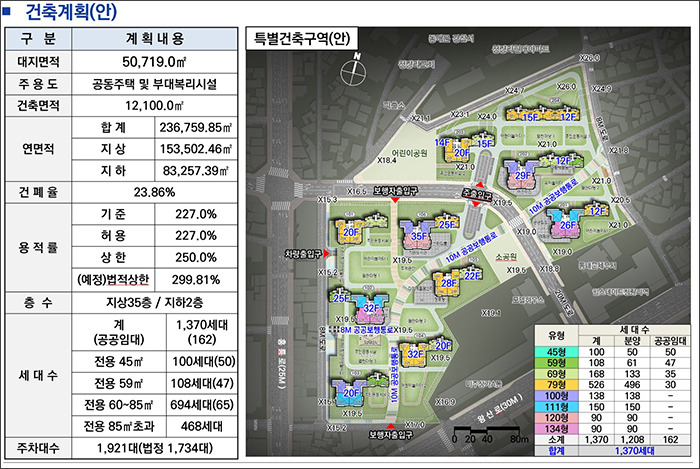
Task: Click the 소계 row label in the legend
Action: (x=556, y=440)
